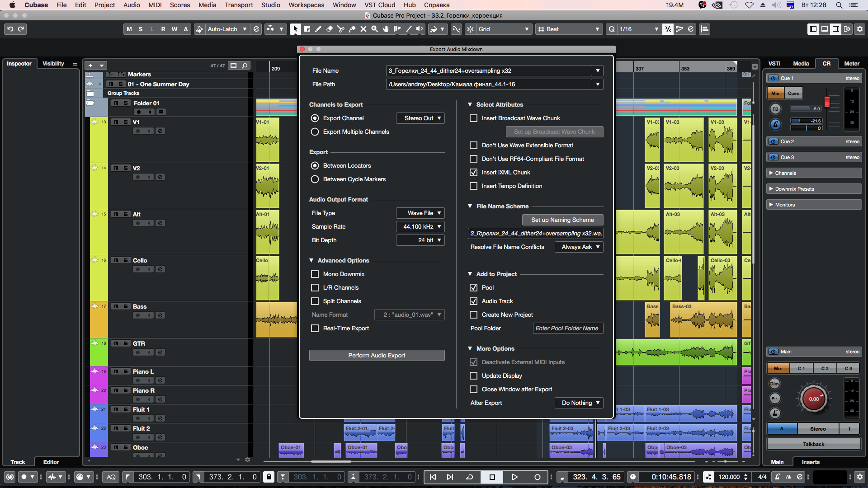Uncheck the Insert iXML Chunk checkbox
This screenshot has width=868, height=488.
click(x=473, y=172)
